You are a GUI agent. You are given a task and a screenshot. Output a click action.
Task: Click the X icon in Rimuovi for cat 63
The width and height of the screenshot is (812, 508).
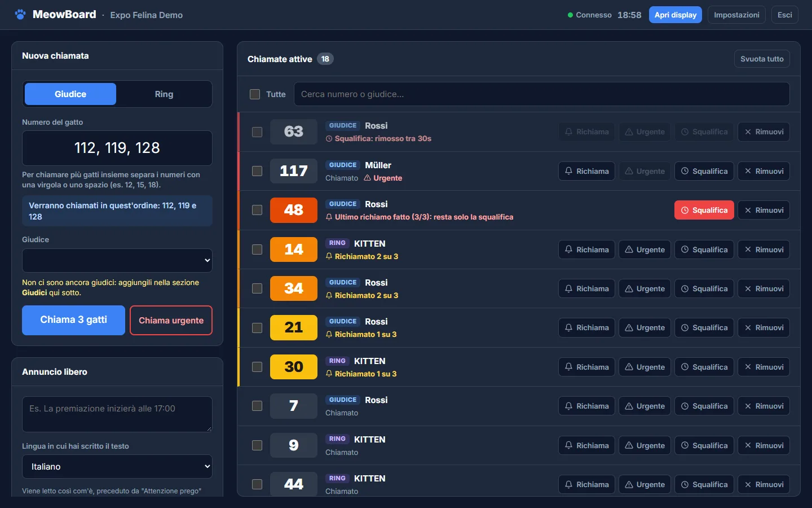coord(748,132)
